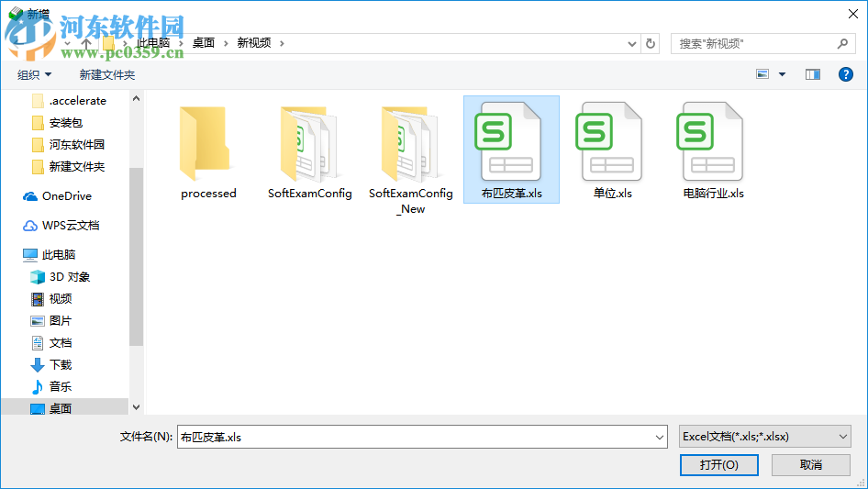The image size is (868, 489).
Task: Click the search magnifier icon
Action: (x=842, y=43)
